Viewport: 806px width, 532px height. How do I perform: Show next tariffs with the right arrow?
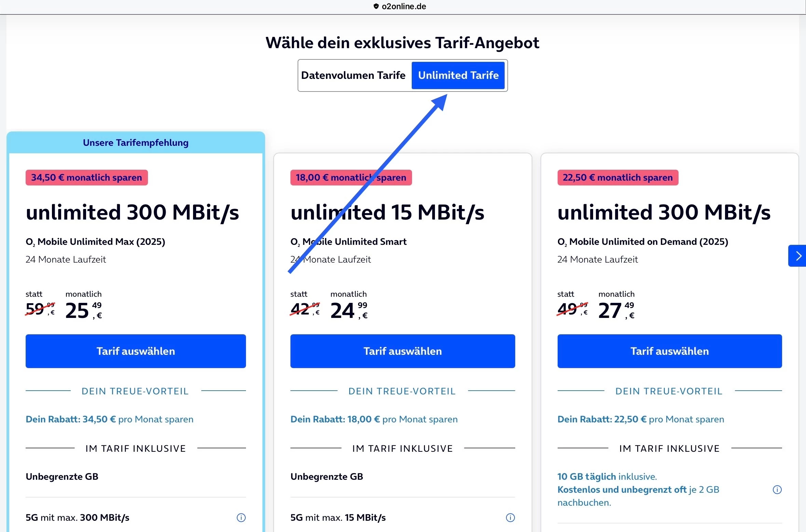(798, 256)
